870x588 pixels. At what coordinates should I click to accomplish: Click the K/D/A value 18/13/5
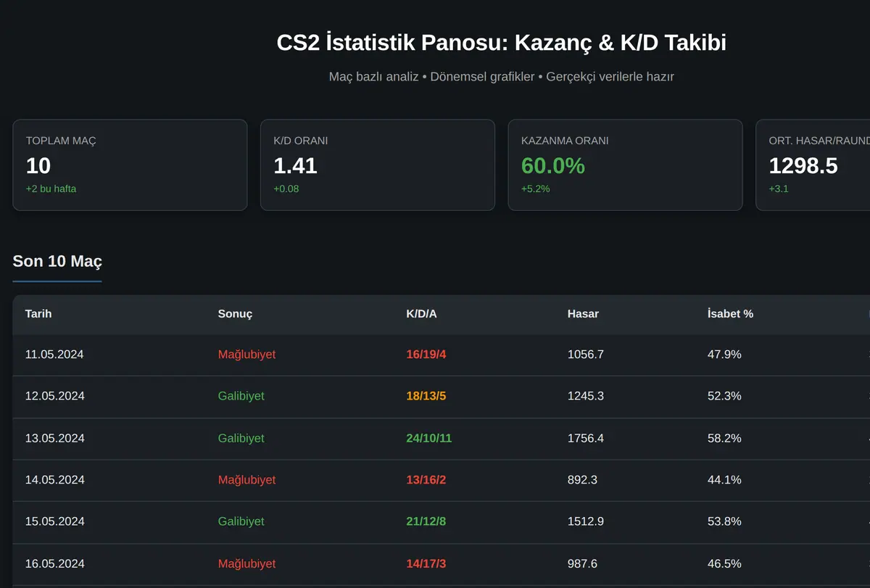click(x=426, y=397)
